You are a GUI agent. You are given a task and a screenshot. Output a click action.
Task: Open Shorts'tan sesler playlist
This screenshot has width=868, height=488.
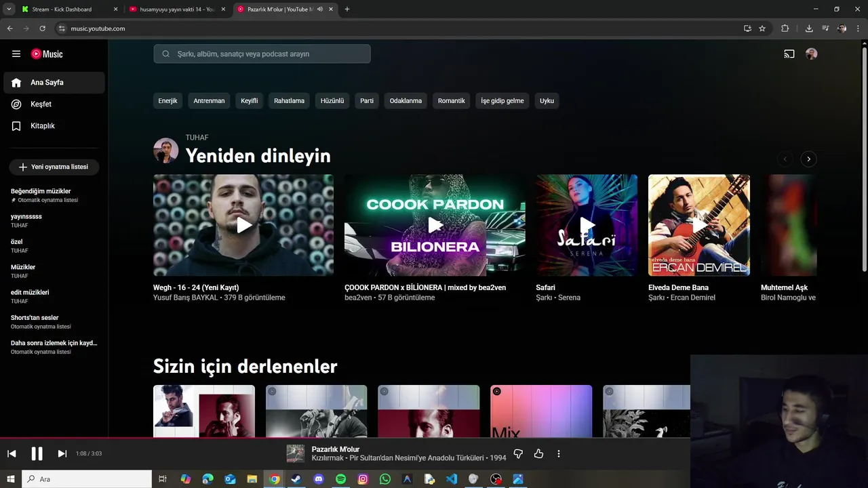point(54,322)
